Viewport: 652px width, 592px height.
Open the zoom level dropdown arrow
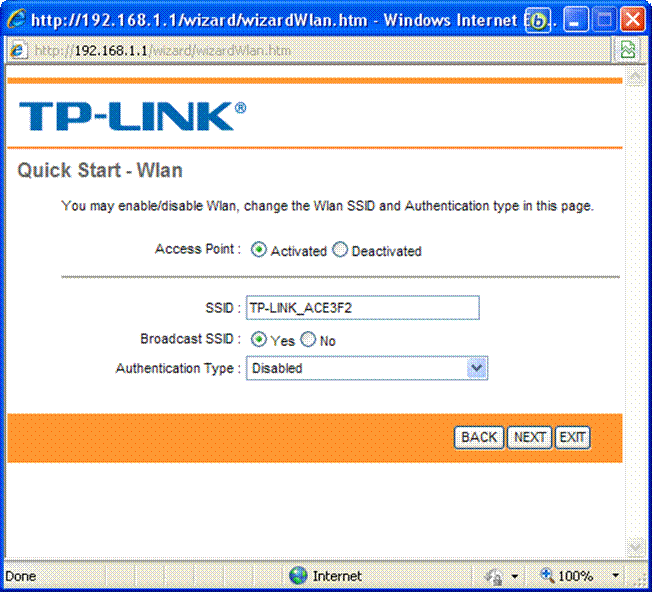[x=616, y=576]
